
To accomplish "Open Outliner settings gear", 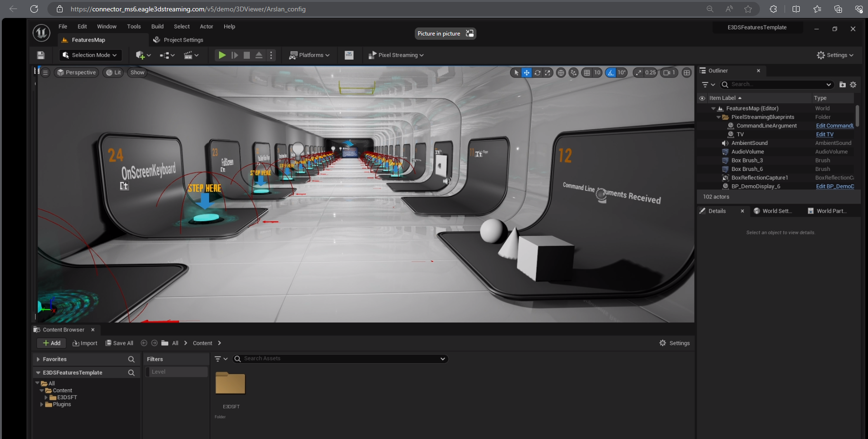I will (853, 85).
